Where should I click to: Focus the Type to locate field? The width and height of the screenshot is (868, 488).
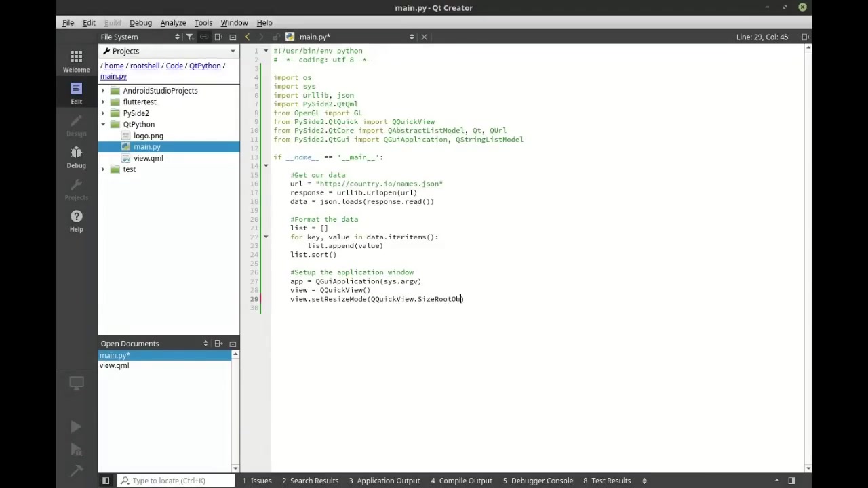tap(177, 481)
